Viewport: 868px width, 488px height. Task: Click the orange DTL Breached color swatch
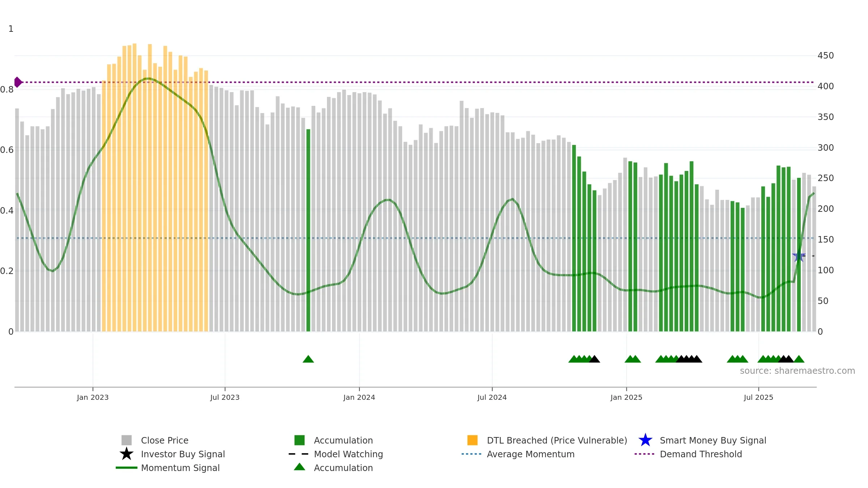472,440
